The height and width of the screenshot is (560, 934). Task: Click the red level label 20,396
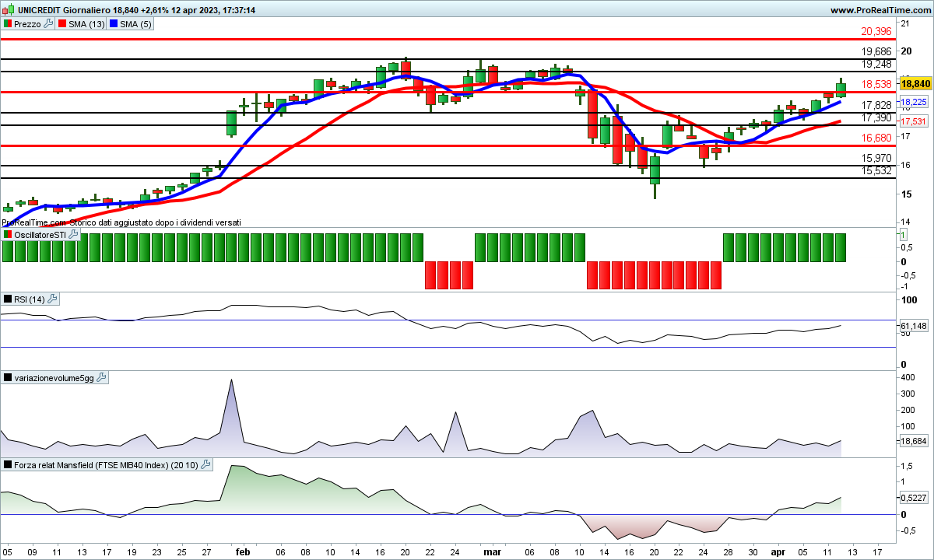876,32
